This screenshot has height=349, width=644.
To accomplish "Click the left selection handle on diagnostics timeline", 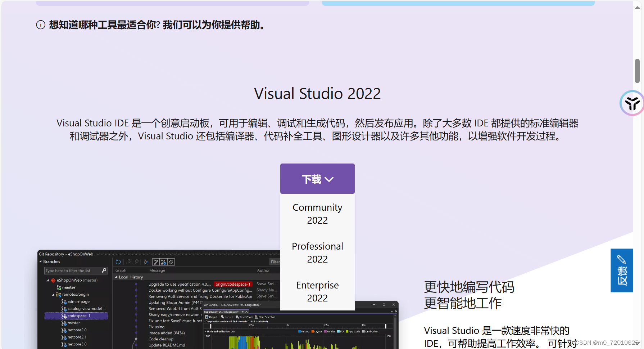I will (x=211, y=326).
